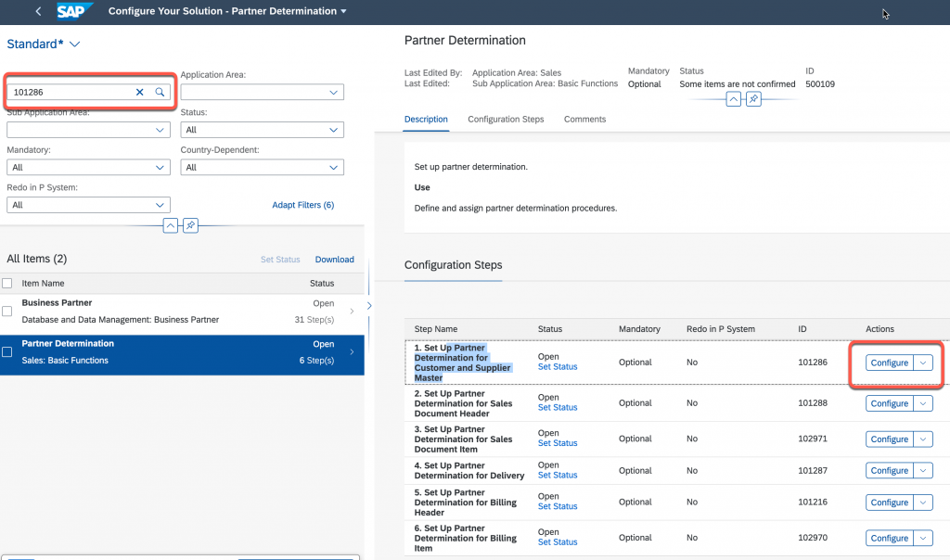Set status for step 6 Billing Item
Viewport: 950px width, 560px height.
click(558, 541)
